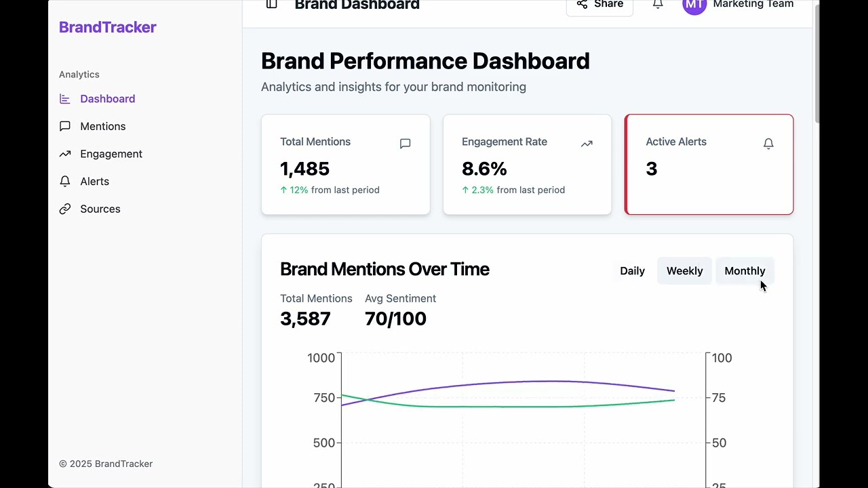
Task: Click the bell icon on Active Alerts card
Action: 768,144
